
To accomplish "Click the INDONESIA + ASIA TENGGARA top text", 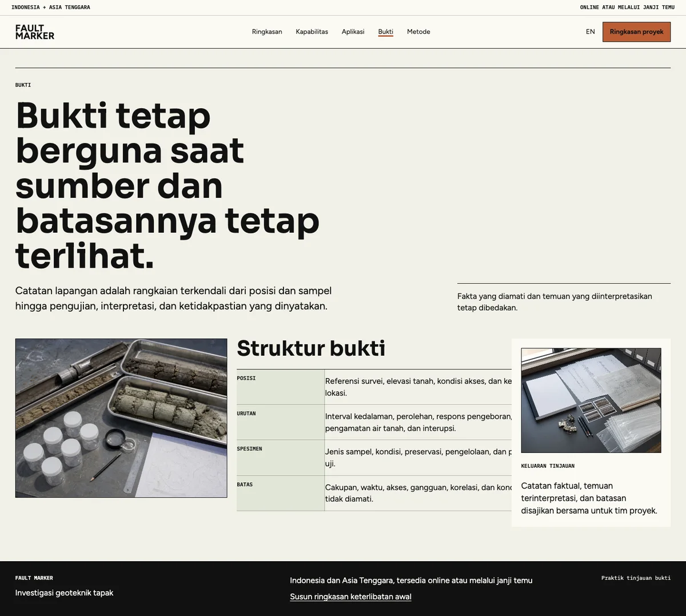I will tap(51, 7).
